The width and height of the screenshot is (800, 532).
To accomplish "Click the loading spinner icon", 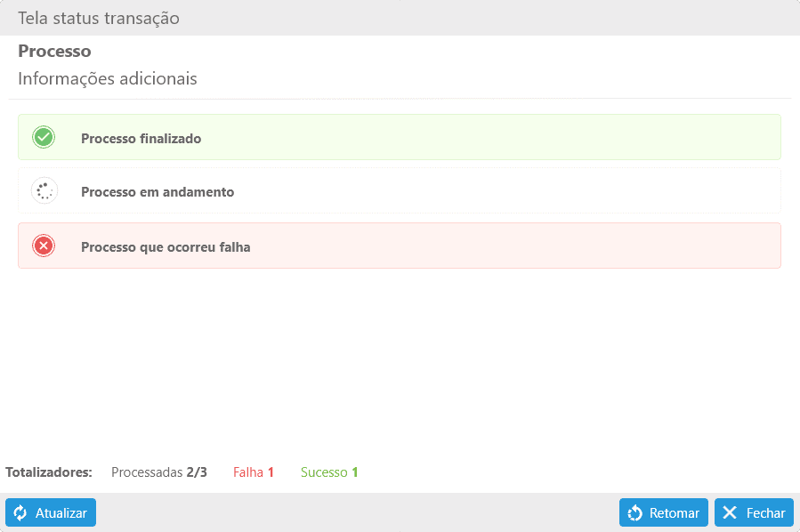I will point(44,191).
